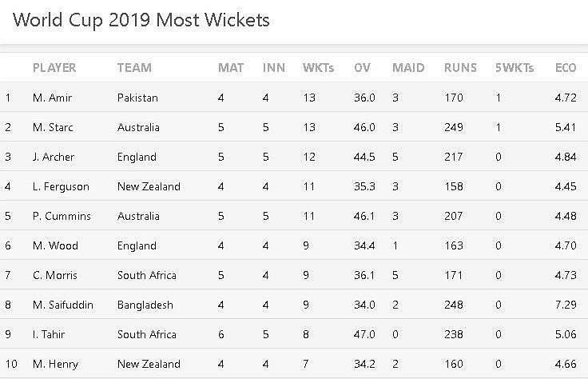The height and width of the screenshot is (379, 588).
Task: Select L. Ferguson player name
Action: click(61, 186)
